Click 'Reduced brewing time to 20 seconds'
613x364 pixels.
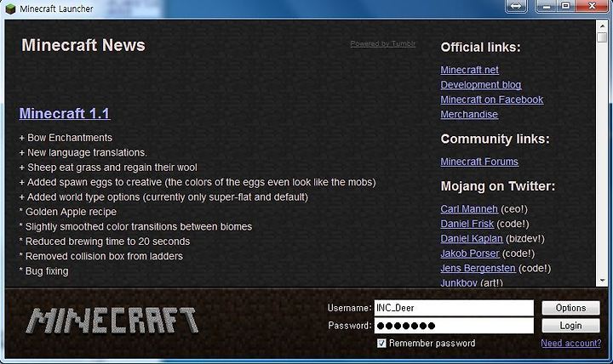[107, 242]
